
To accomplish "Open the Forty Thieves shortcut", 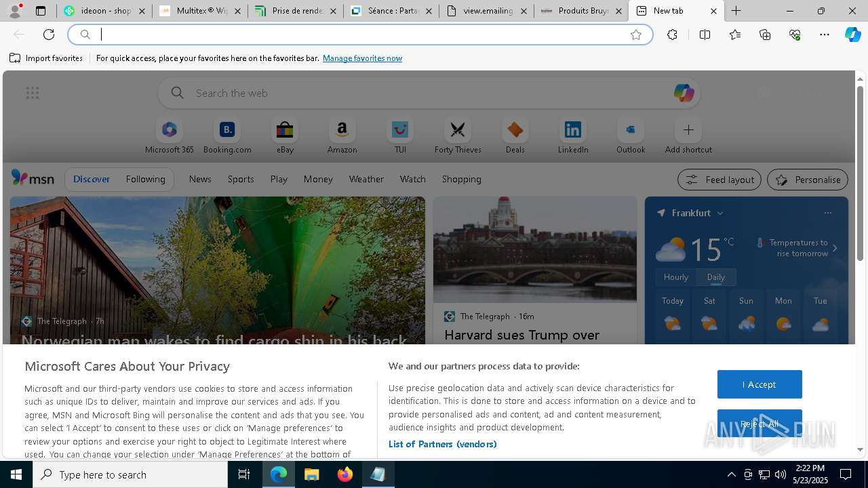I will pos(458,136).
